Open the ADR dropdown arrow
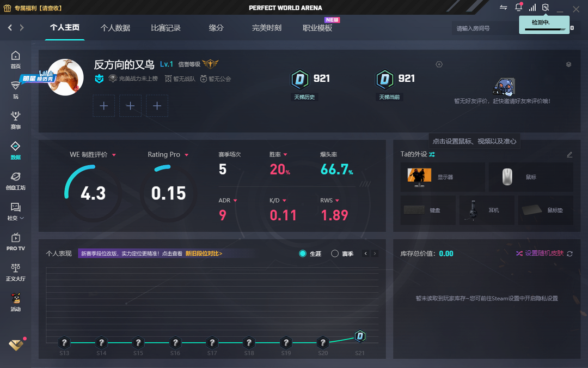The width and height of the screenshot is (588, 368). (x=235, y=201)
